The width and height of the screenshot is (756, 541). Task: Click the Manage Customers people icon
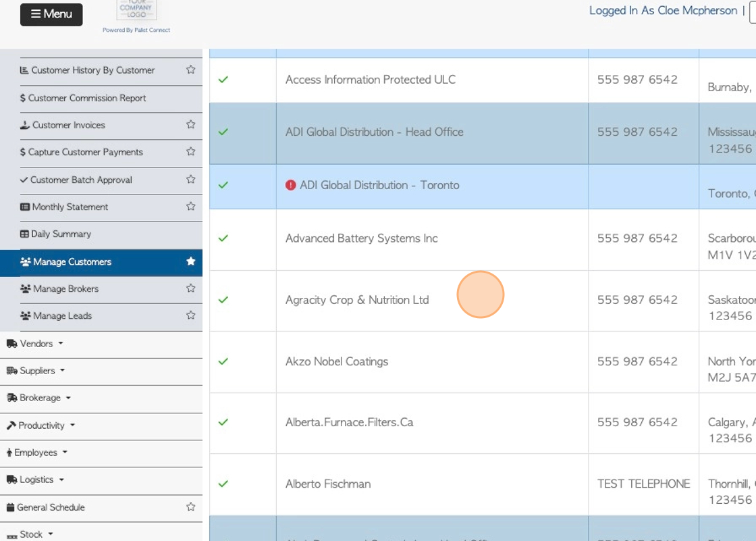pyautogui.click(x=26, y=261)
